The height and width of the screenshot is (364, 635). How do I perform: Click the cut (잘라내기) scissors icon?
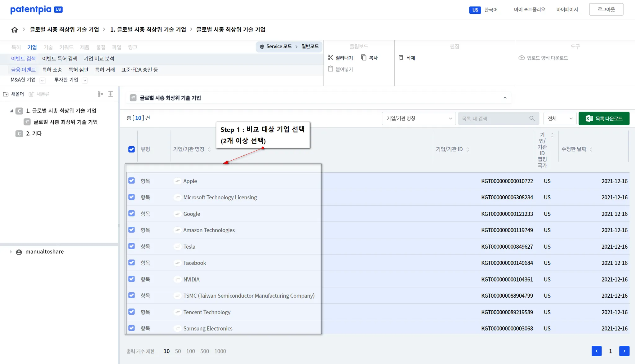coord(330,58)
